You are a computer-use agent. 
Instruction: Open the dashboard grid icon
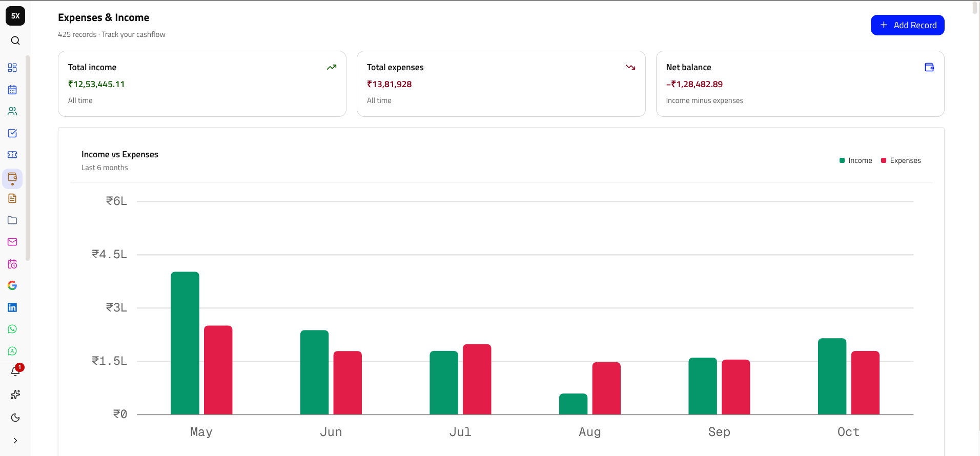click(12, 68)
